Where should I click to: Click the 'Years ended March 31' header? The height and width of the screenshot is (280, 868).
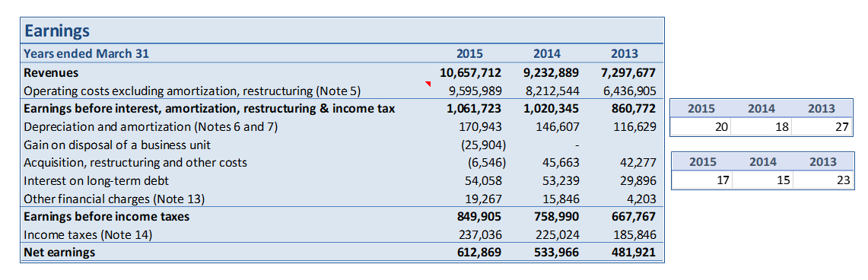click(87, 54)
